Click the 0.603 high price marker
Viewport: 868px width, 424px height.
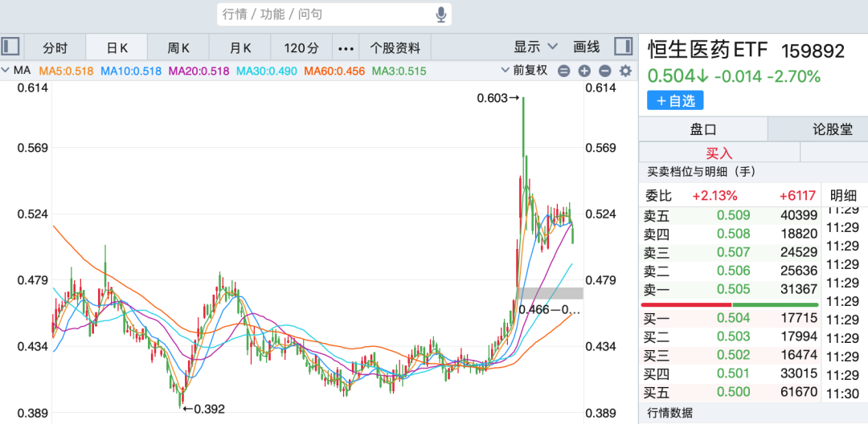point(498,99)
